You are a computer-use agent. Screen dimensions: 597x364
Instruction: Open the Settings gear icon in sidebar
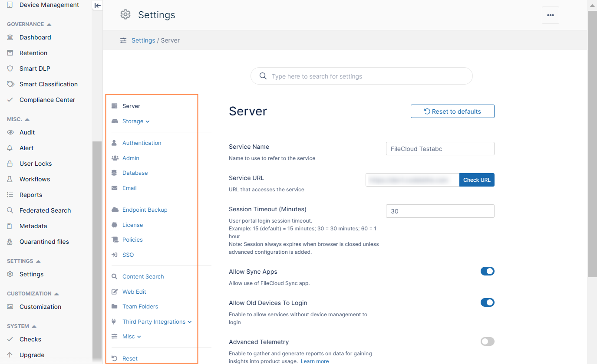tap(11, 274)
